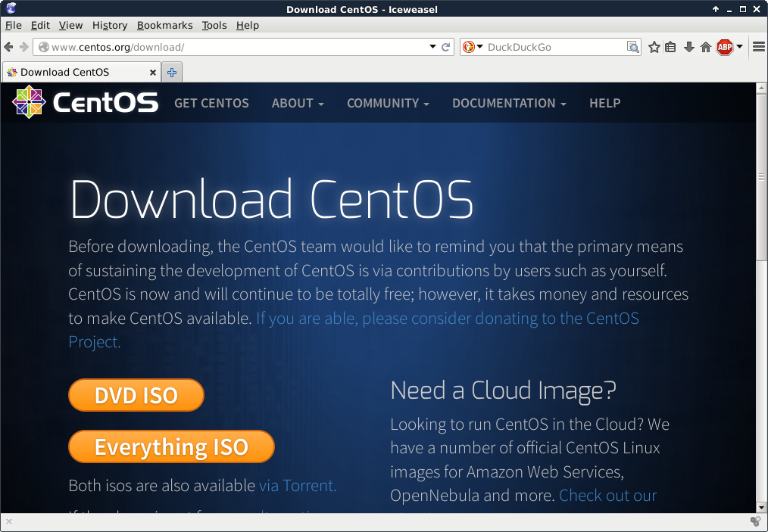Open the hamburger menu button
Image resolution: width=768 pixels, height=532 pixels.
[x=759, y=47]
